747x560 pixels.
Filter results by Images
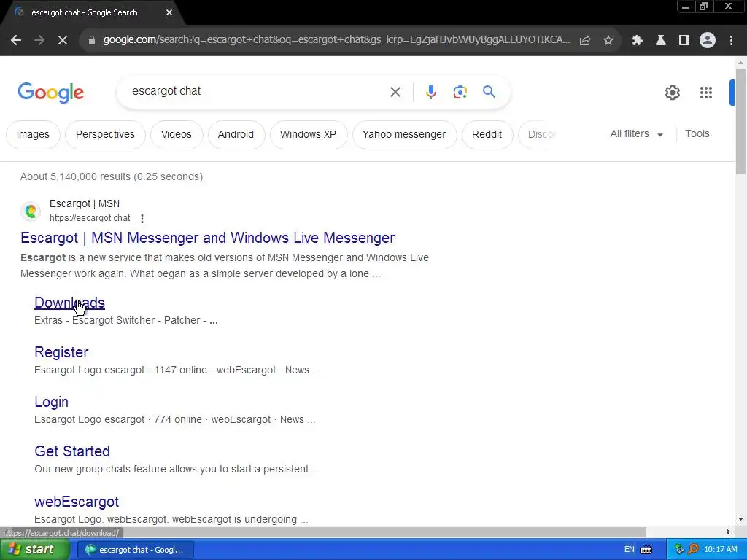[x=33, y=134]
